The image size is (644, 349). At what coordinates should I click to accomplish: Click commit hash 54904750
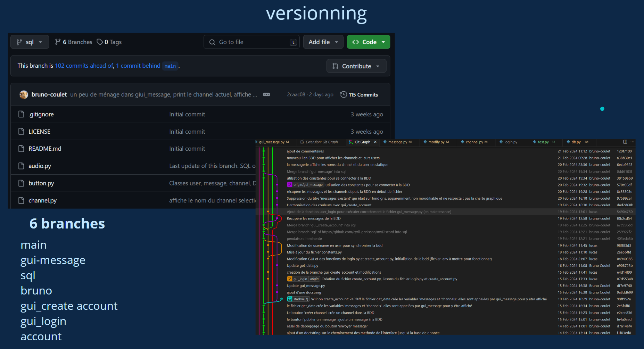625,212
